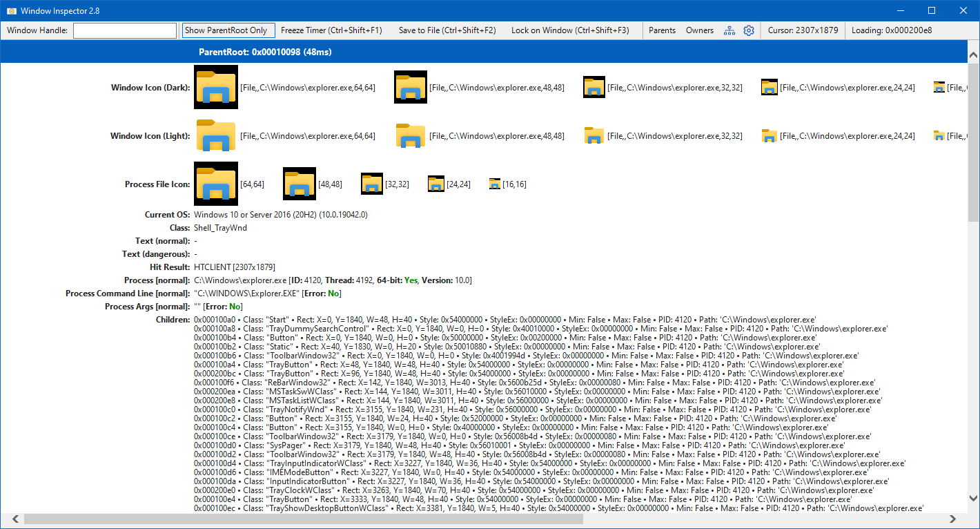
Task: Open settings via the gear icon
Action: [749, 30]
